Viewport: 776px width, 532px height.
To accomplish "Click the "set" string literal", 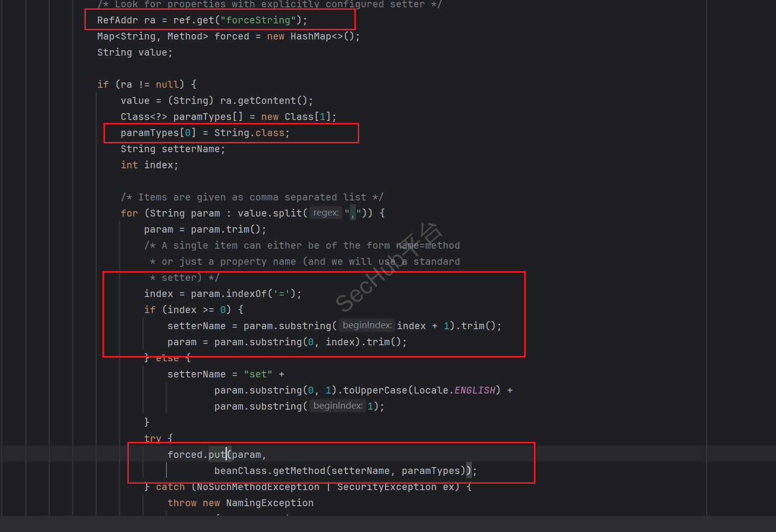I will tap(258, 374).
